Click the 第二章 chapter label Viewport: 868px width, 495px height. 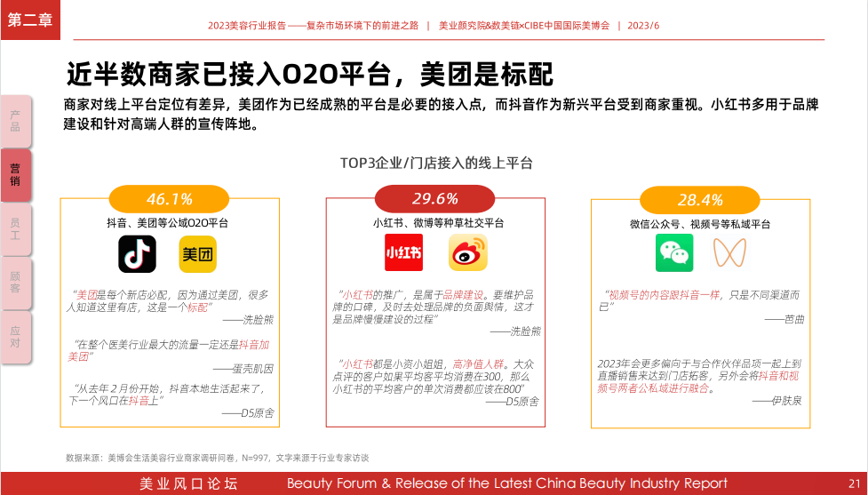[30, 20]
